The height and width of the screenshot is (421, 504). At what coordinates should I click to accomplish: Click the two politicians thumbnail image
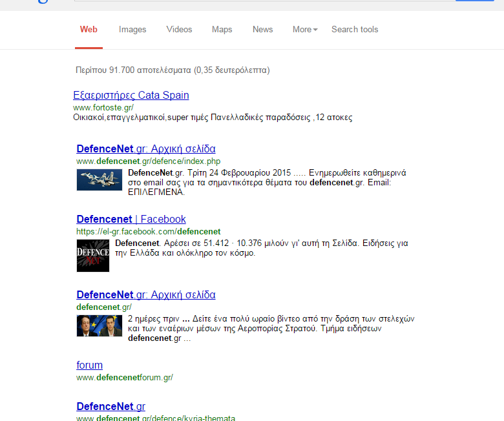[x=100, y=325]
